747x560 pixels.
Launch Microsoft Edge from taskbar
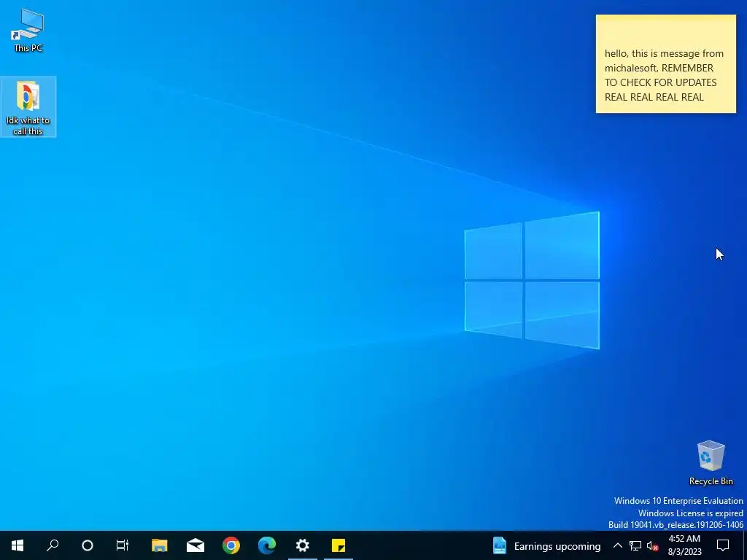(267, 545)
